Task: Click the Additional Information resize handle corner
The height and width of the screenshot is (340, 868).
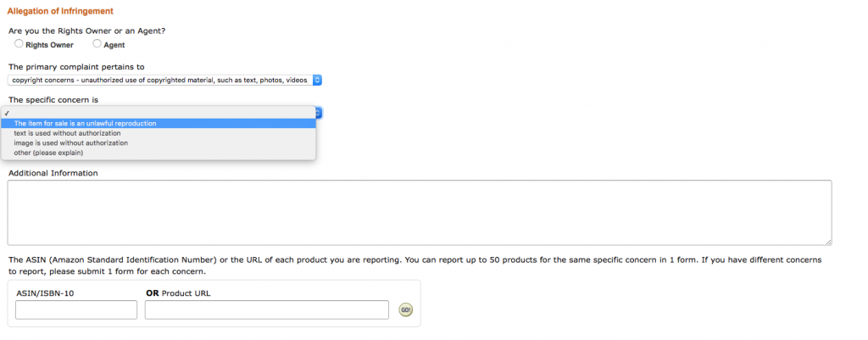Action: pos(828,242)
